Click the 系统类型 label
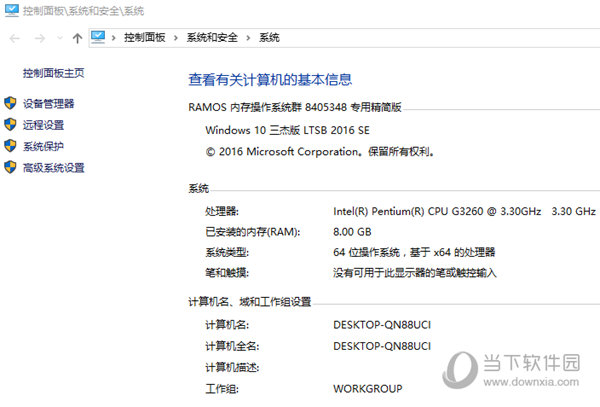Screen dimensions: 600x407 pyautogui.click(x=227, y=252)
